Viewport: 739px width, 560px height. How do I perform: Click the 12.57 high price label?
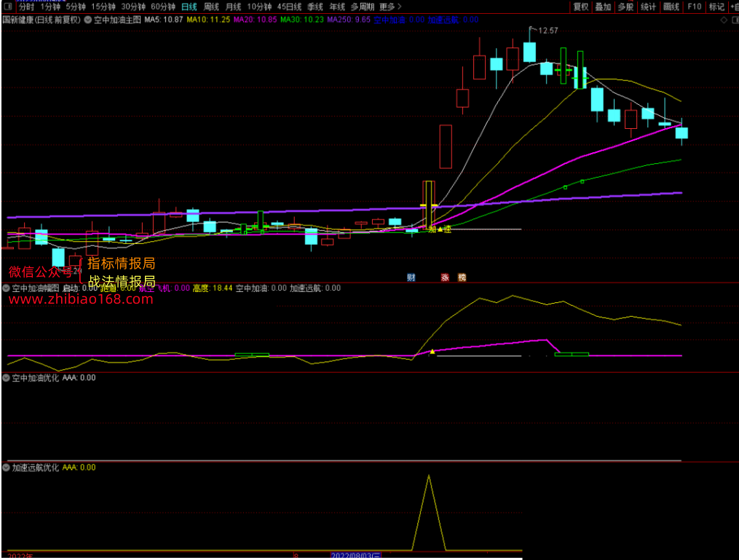point(548,31)
